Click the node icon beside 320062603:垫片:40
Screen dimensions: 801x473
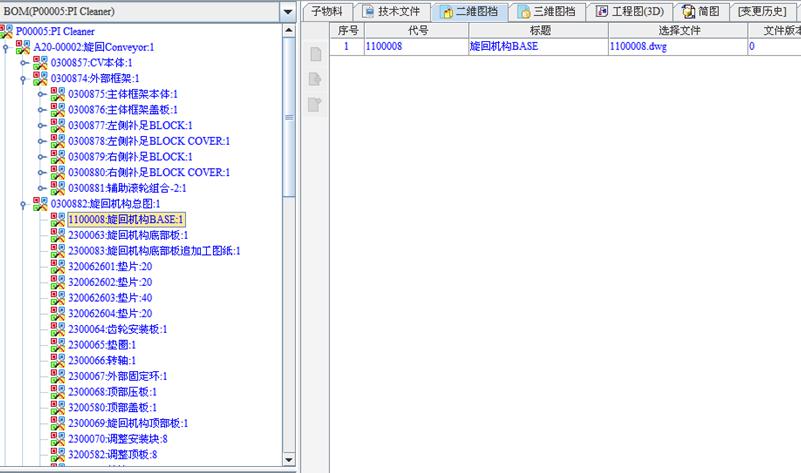[x=58, y=298]
